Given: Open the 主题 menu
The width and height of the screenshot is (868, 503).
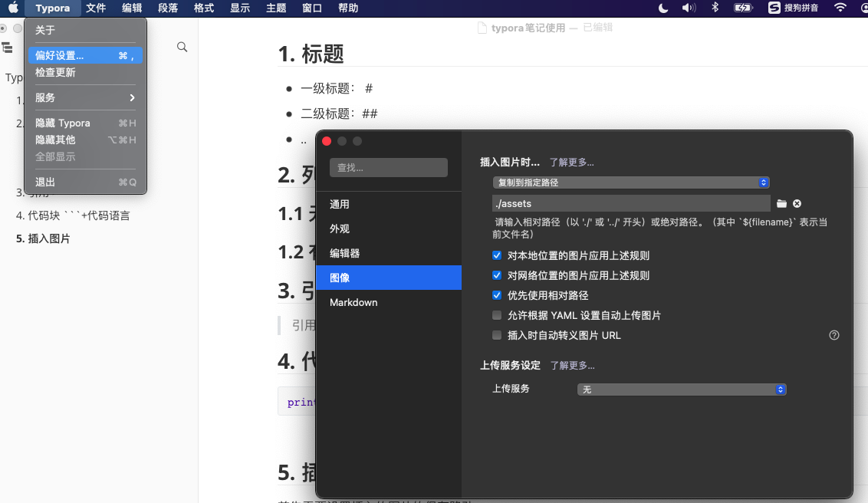Looking at the screenshot, I should (x=276, y=8).
